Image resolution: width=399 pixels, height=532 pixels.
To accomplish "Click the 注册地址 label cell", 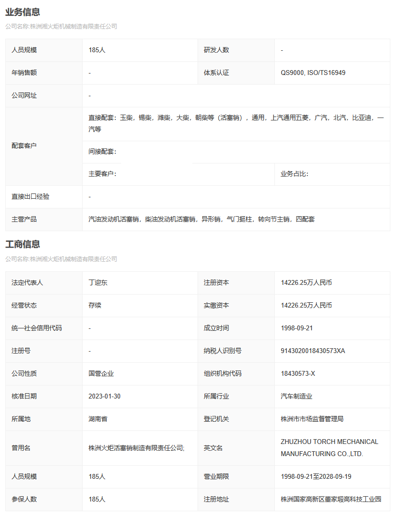I will point(236,500).
